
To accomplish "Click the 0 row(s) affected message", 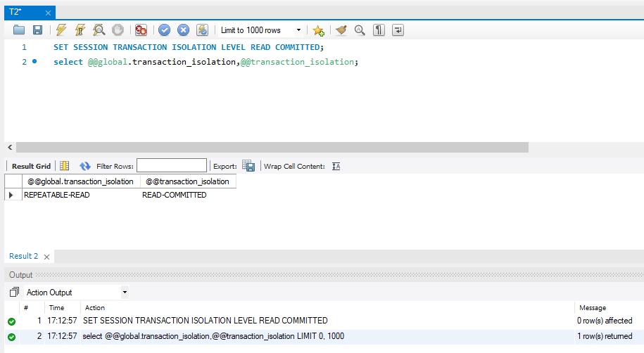I will pyautogui.click(x=605, y=321).
